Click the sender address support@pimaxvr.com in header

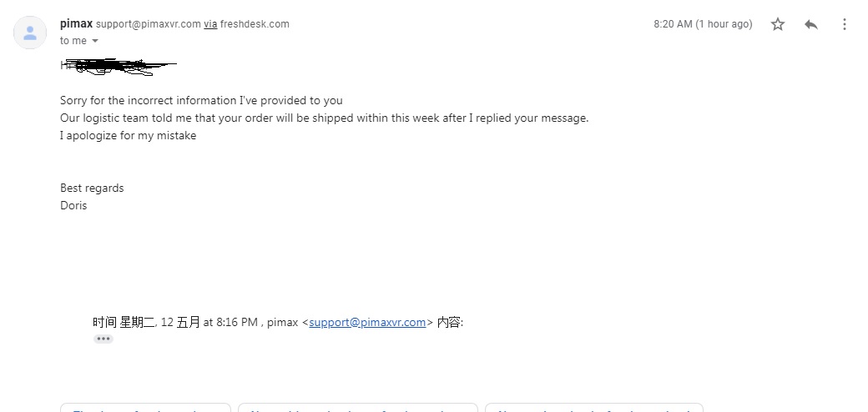(149, 24)
